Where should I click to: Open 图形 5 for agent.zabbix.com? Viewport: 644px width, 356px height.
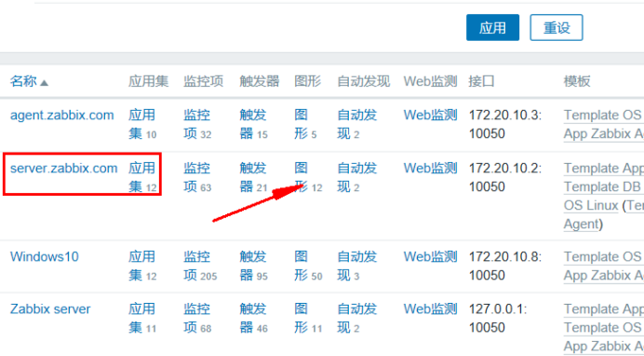pos(305,124)
